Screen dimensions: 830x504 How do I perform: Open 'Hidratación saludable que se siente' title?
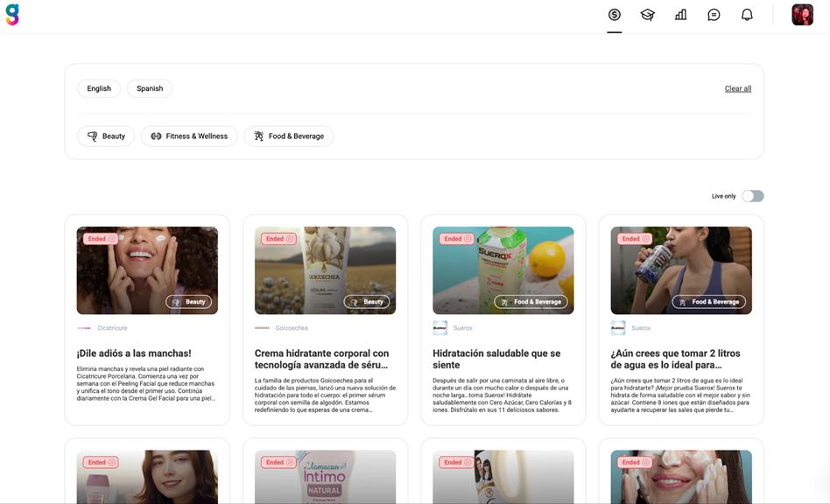pyautogui.click(x=496, y=359)
